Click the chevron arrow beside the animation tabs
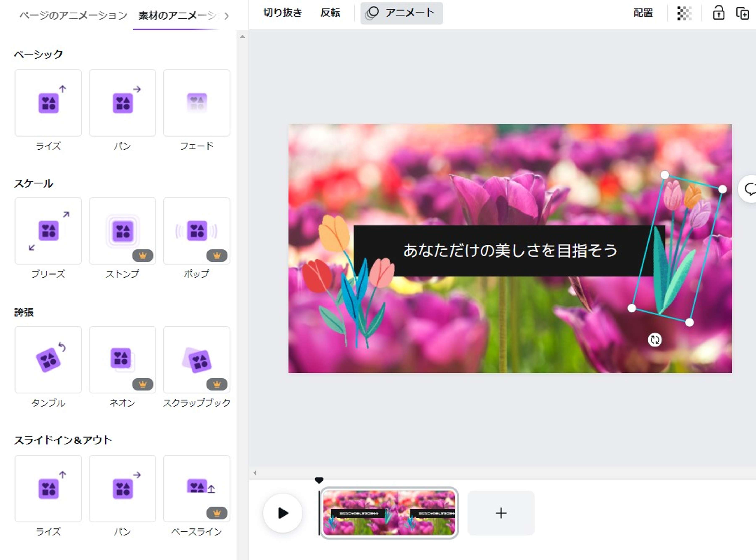756x560 pixels. [227, 16]
